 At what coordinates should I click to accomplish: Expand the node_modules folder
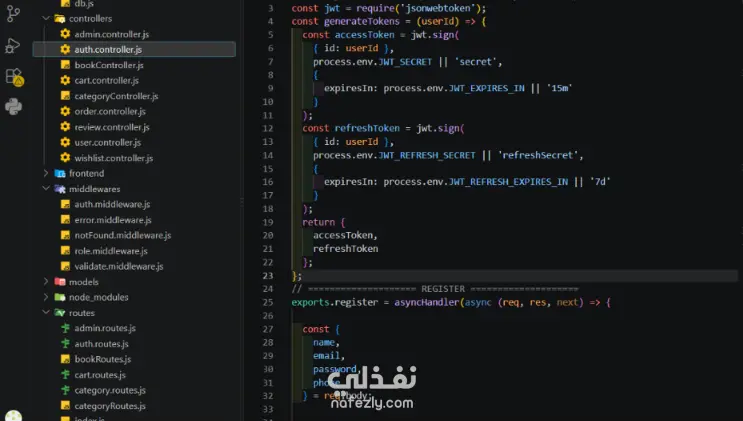[46, 297]
